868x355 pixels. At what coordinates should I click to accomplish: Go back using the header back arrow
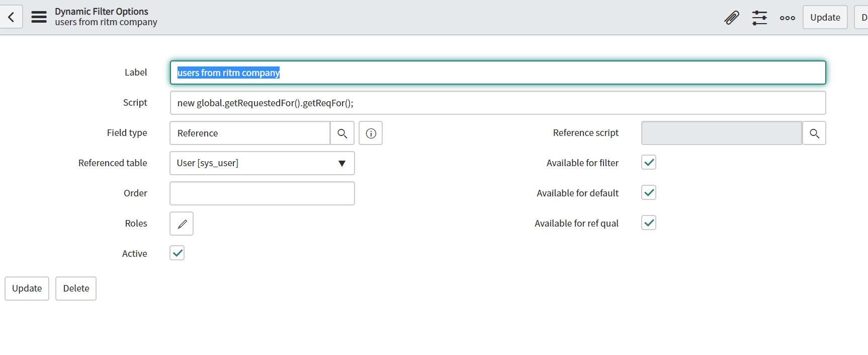click(x=11, y=17)
